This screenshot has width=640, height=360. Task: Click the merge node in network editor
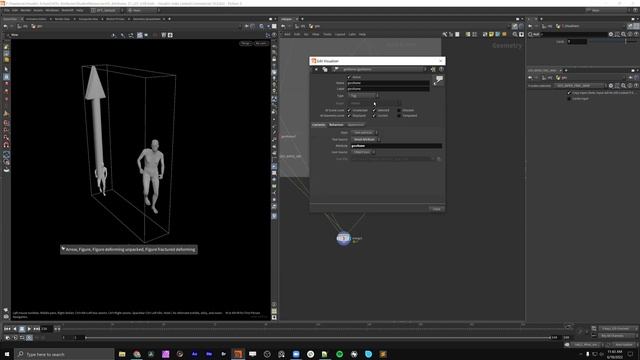point(344,238)
